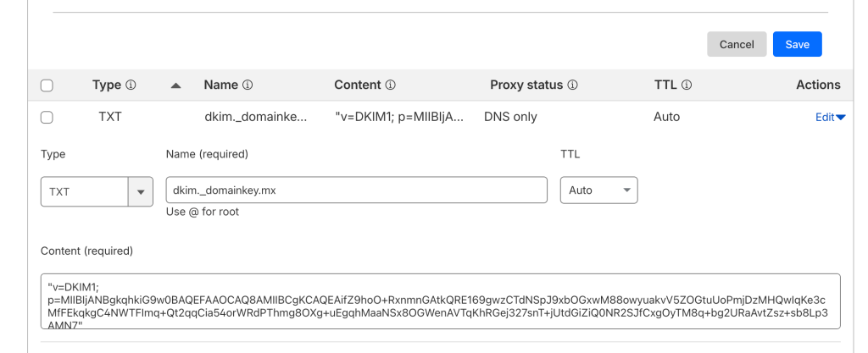Click the Name input field
This screenshot has width=868, height=353.
tap(356, 190)
